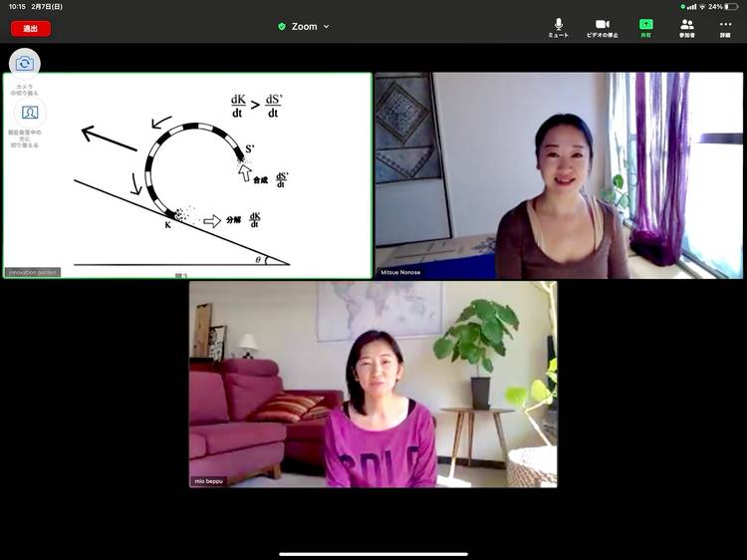
Task: Select the shared diagram video tile
Action: click(187, 174)
